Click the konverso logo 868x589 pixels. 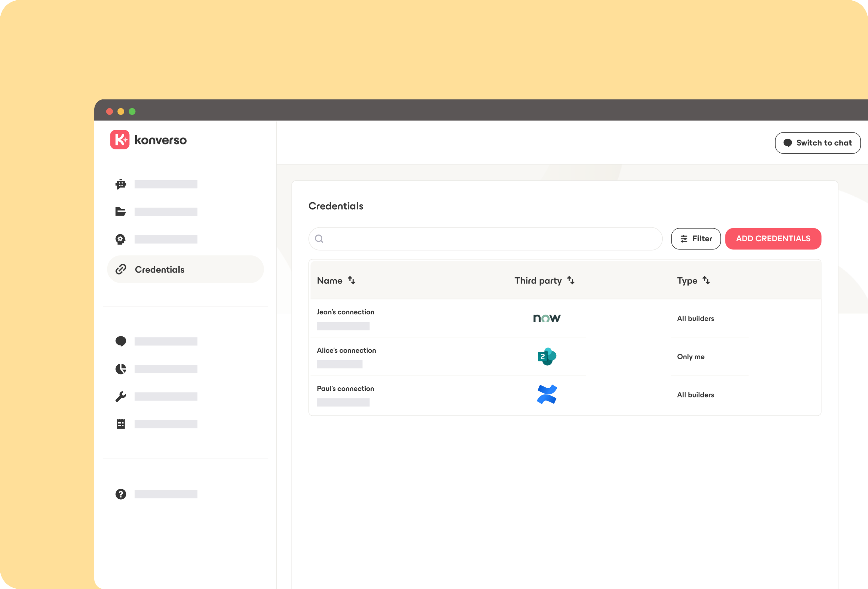tap(148, 140)
